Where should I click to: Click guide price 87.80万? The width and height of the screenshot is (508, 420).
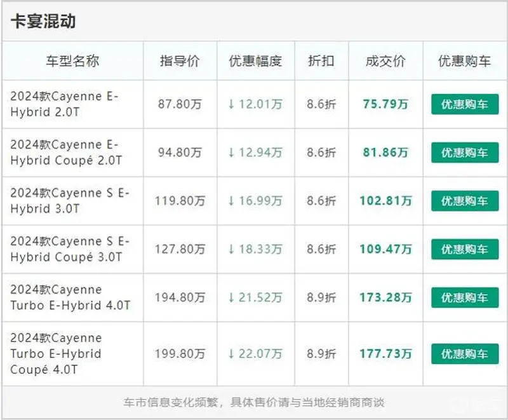pos(180,104)
